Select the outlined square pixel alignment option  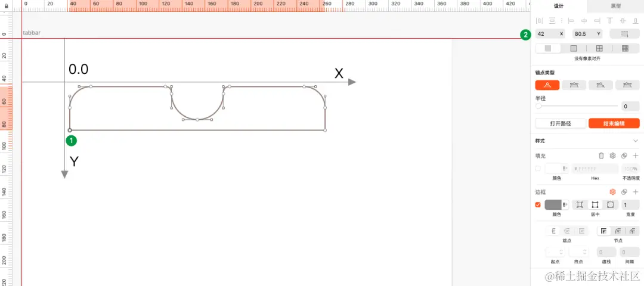click(x=574, y=48)
